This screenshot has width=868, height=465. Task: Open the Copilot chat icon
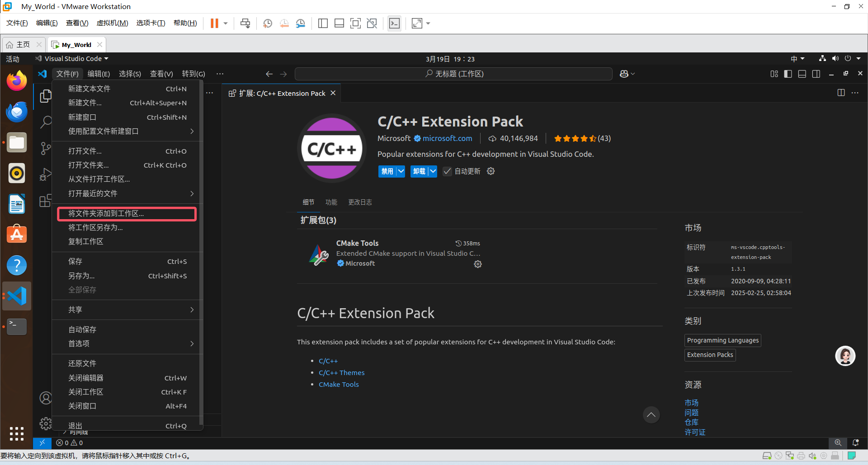(x=624, y=74)
